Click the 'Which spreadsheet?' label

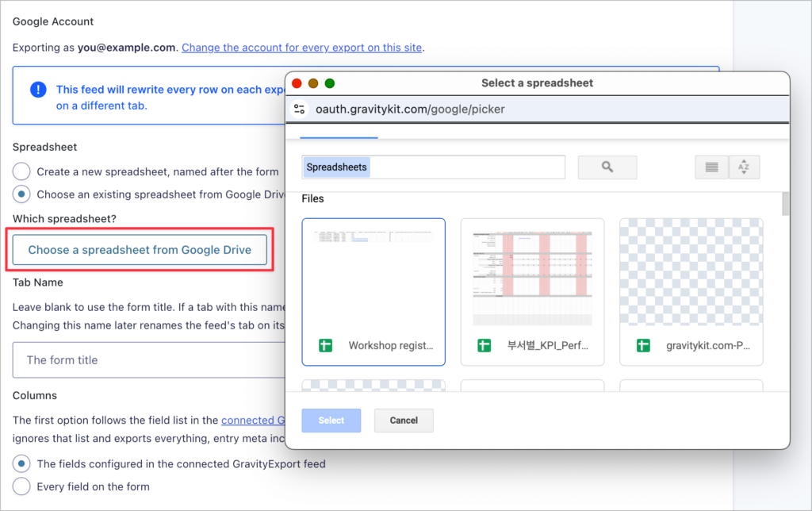(x=64, y=219)
